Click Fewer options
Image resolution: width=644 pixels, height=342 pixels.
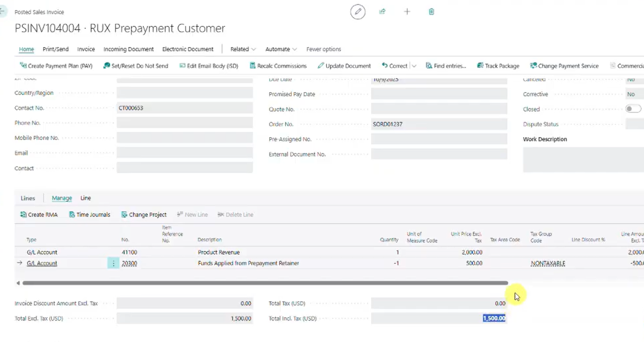324,49
